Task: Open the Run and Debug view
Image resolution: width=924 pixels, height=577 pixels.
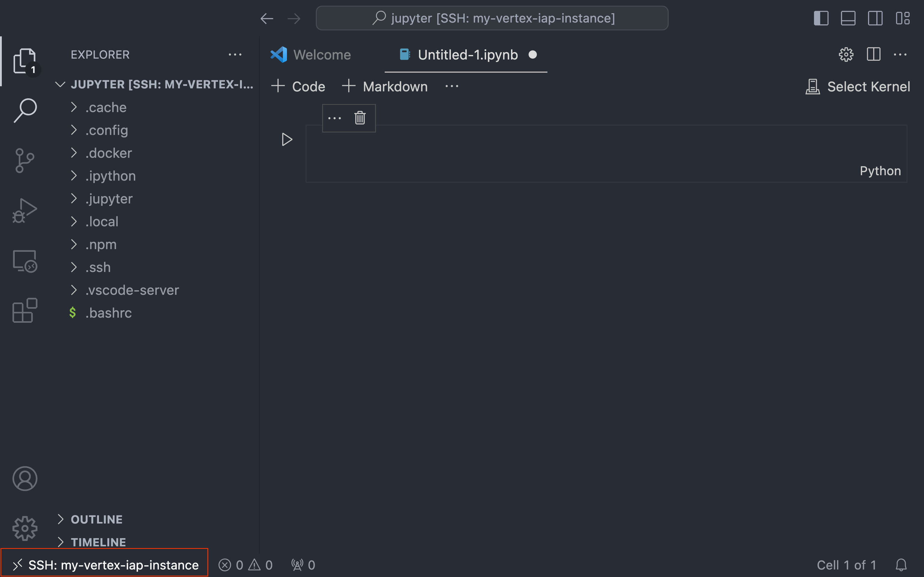Action: [x=25, y=210]
